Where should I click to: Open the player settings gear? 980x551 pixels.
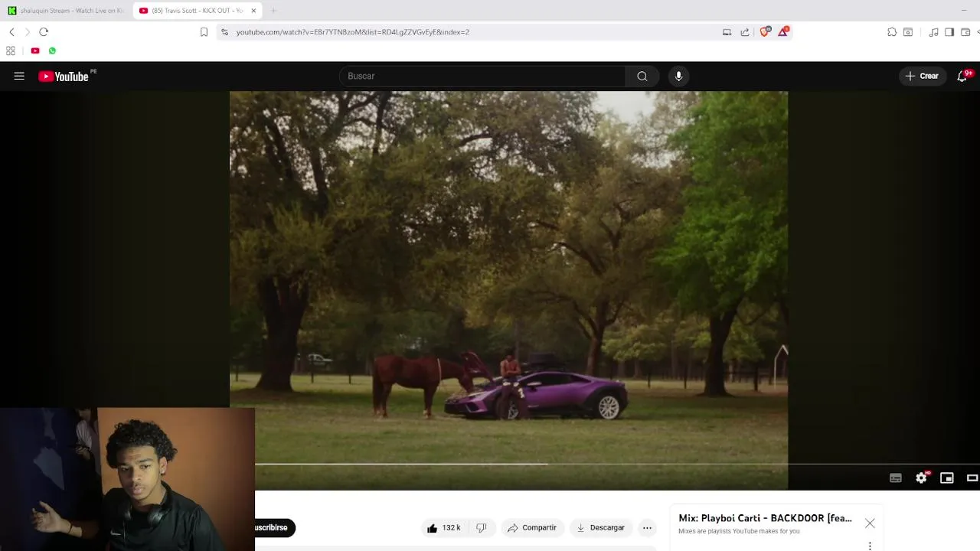[x=922, y=478]
